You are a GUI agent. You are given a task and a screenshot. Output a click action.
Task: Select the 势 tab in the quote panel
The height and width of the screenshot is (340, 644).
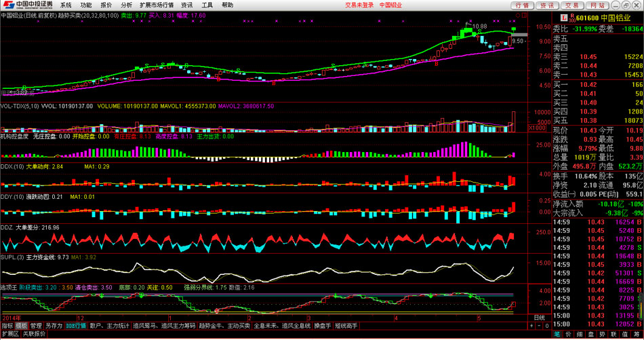tap(602, 335)
